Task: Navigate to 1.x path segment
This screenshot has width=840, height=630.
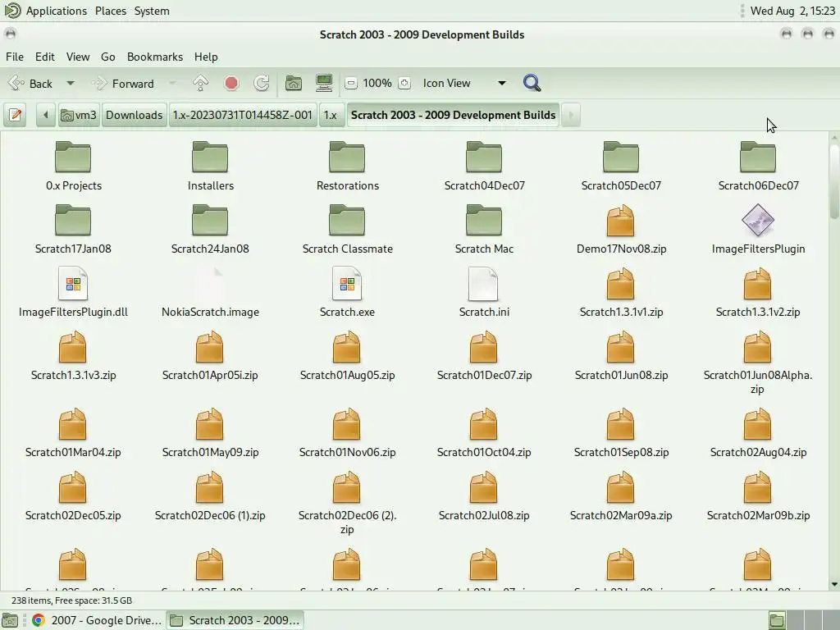Action: (331, 115)
